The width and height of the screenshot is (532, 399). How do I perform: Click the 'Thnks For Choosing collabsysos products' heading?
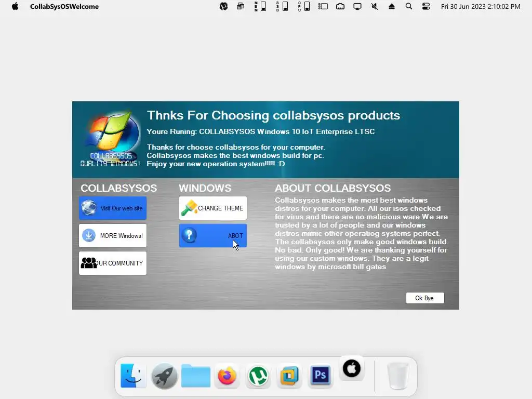[x=273, y=115]
